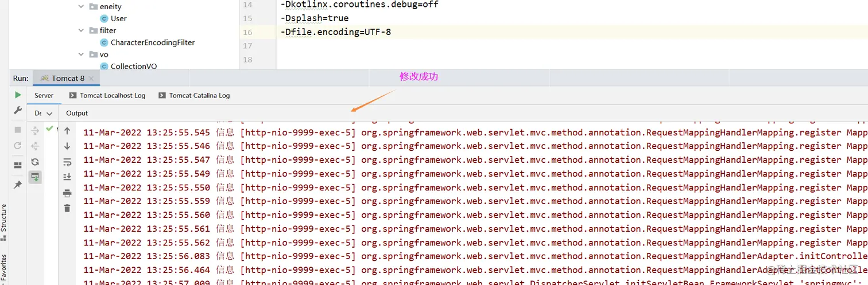Toggle scroll to end of output
This screenshot has height=285, width=868.
click(x=67, y=177)
